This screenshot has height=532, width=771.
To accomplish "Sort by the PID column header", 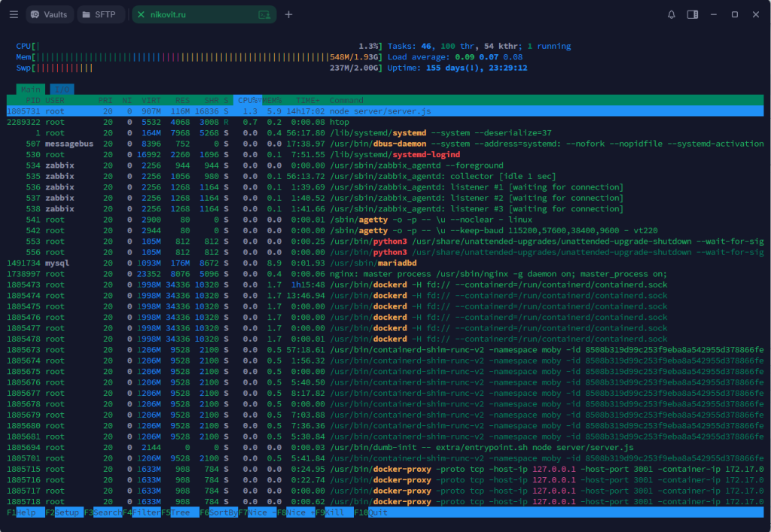I will point(33,100).
